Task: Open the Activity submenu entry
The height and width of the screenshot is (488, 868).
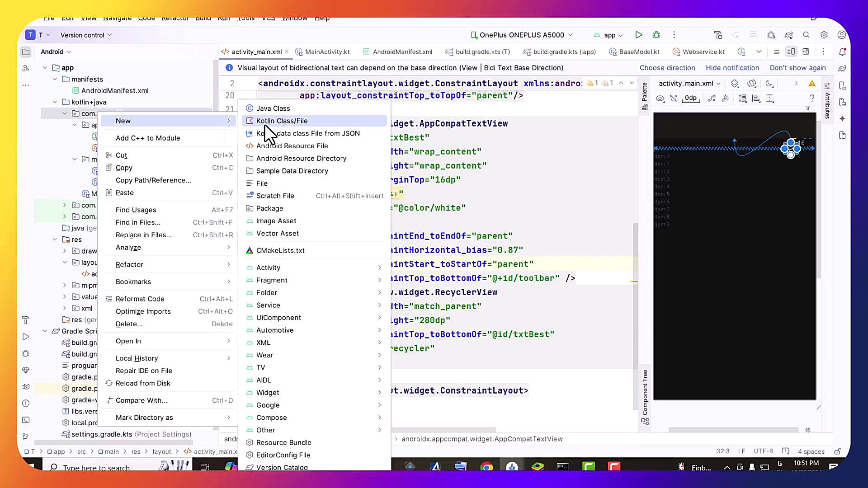Action: tap(314, 267)
